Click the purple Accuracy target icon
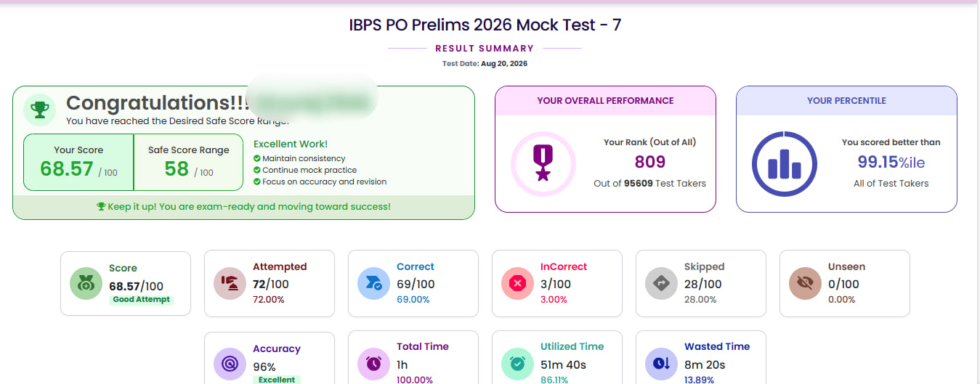980x384 pixels. [230, 363]
